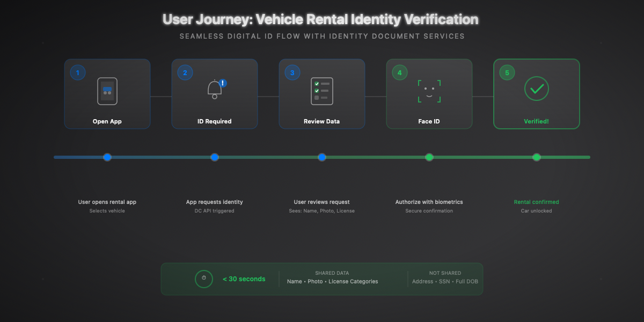Click the stopwatch timer icon near '< 30 seconds'
644x322 pixels.
203,279
